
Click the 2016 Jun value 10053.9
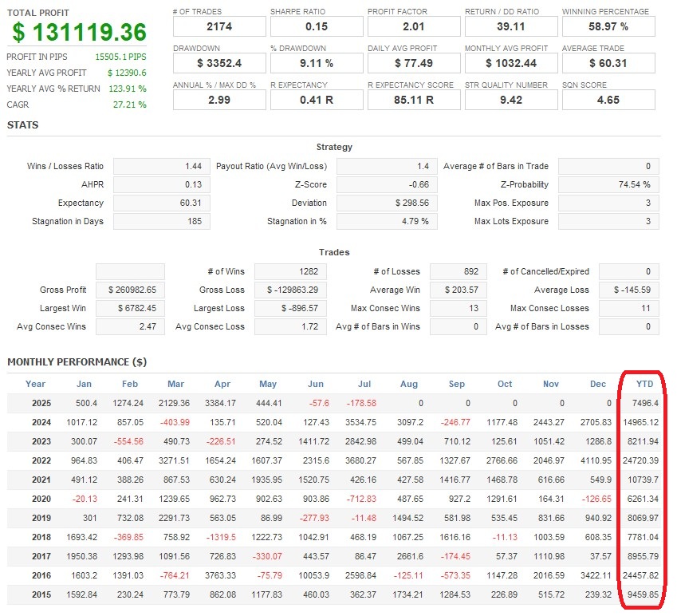click(x=314, y=576)
